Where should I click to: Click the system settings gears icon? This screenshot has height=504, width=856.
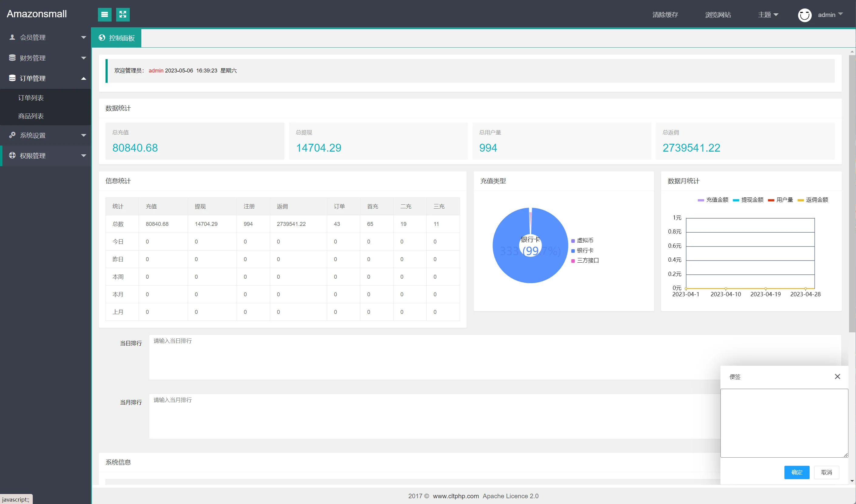pos(12,135)
